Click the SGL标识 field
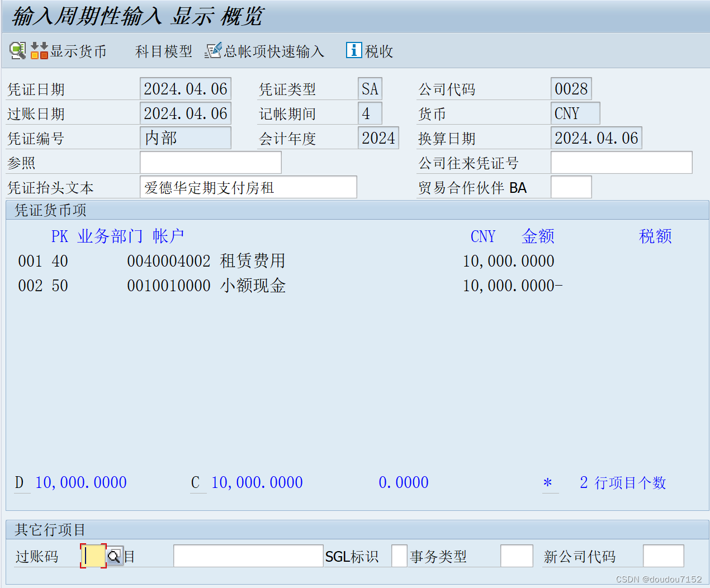 [399, 556]
